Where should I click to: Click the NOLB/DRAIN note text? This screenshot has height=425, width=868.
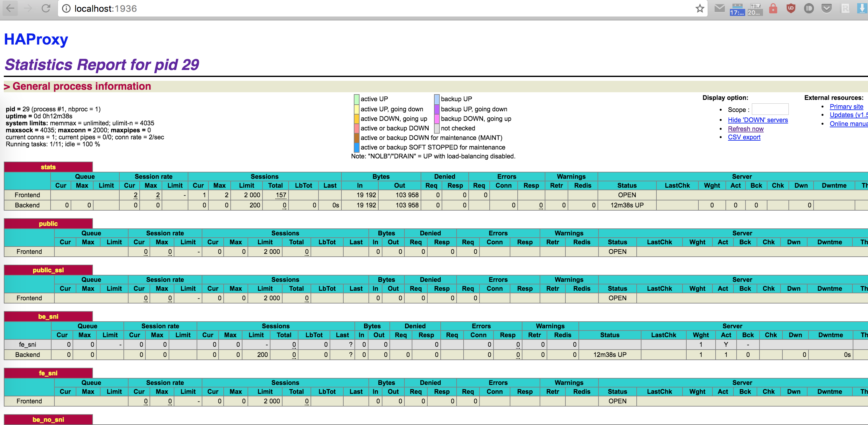pos(433,156)
